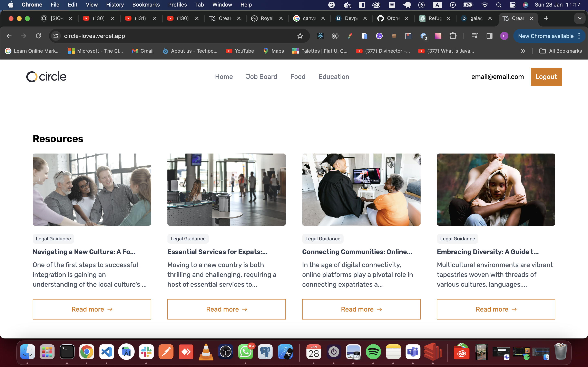Open new tab with plus icon

coord(546,18)
